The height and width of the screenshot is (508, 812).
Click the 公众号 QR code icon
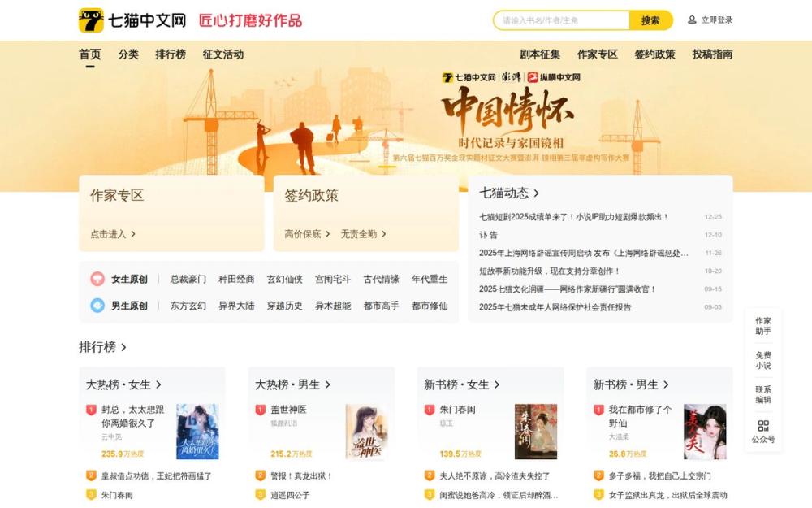point(763,426)
